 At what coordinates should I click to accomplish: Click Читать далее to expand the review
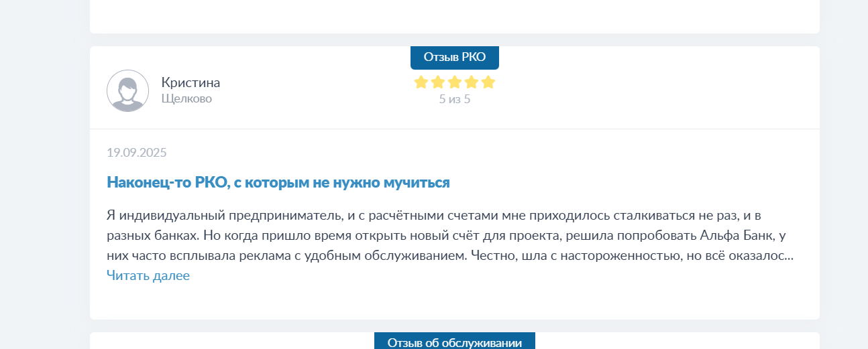pos(148,275)
